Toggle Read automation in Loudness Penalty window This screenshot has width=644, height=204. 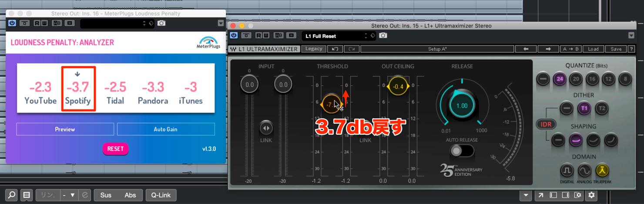(37, 23)
